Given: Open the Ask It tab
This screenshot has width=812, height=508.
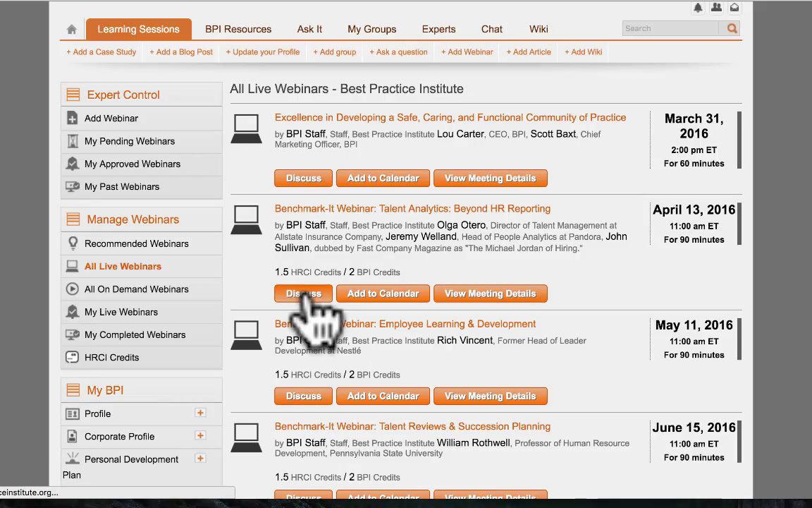Looking at the screenshot, I should coord(309,29).
